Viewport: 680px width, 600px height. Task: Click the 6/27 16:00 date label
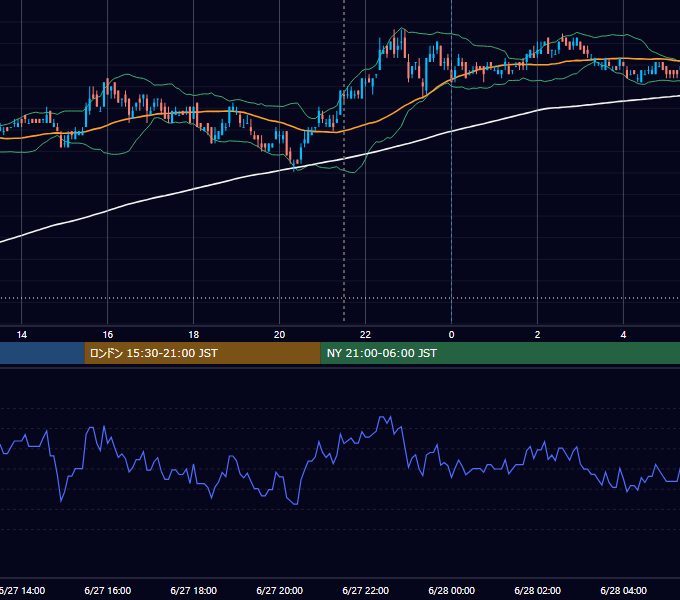click(x=108, y=590)
